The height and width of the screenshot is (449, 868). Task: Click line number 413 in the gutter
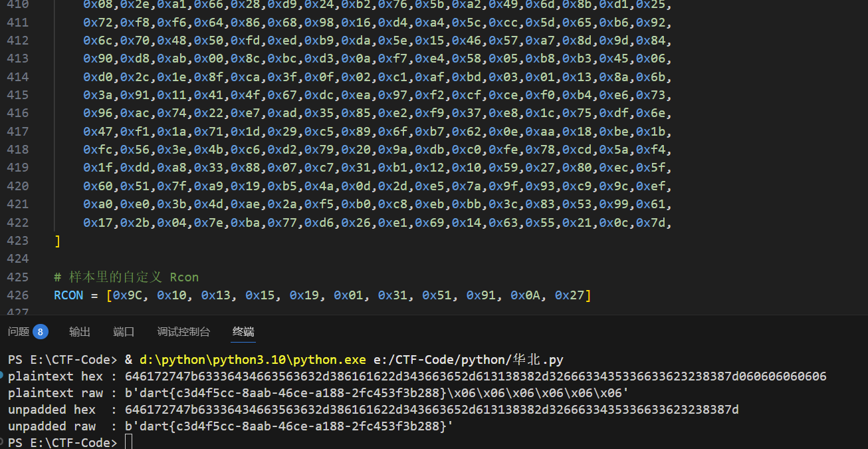coord(17,59)
